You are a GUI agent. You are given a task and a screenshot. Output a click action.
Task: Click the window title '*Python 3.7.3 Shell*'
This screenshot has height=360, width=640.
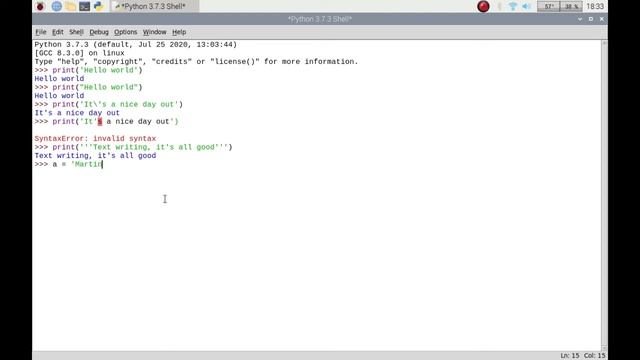[320, 19]
